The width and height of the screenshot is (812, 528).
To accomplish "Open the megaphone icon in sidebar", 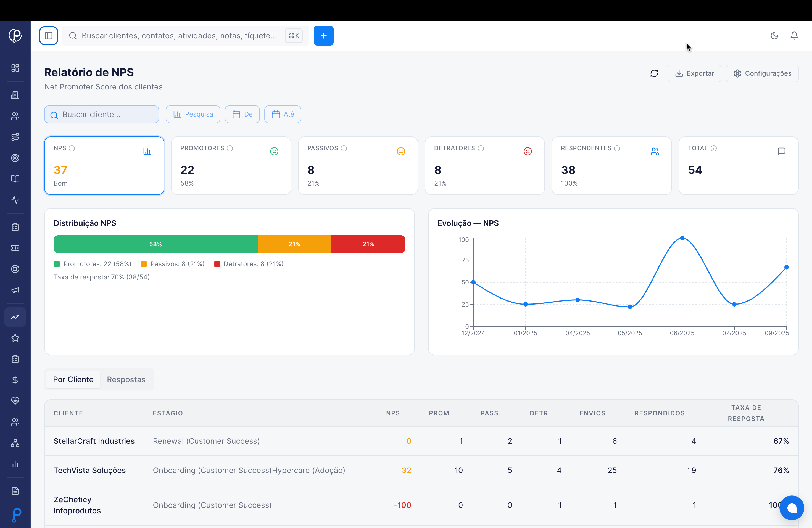I will click(x=15, y=290).
